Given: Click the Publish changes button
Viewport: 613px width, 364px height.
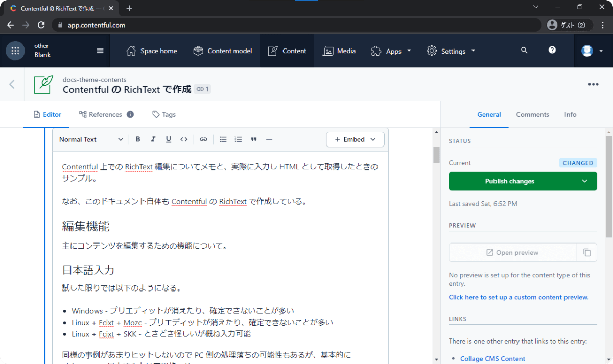Looking at the screenshot, I should 510,181.
